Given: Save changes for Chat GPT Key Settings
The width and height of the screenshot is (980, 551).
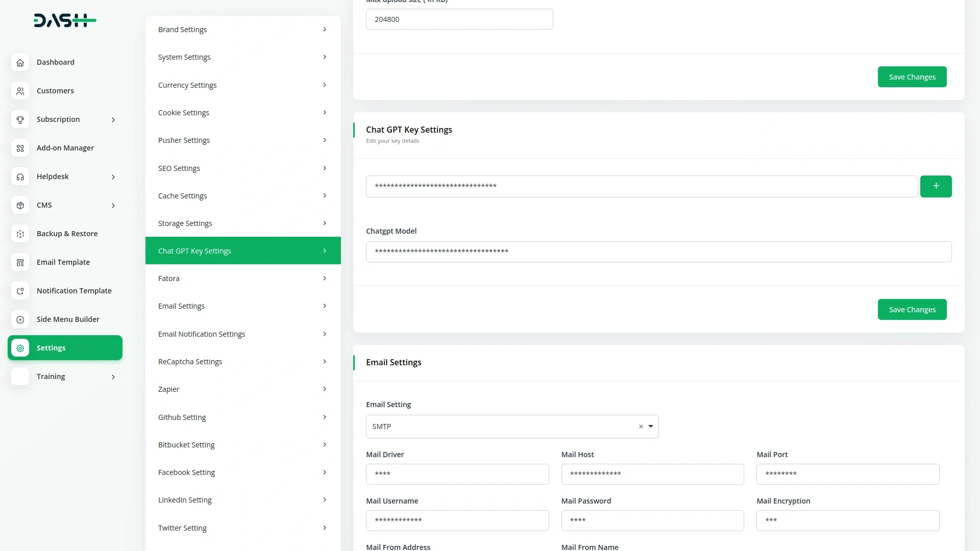Looking at the screenshot, I should [x=912, y=310].
